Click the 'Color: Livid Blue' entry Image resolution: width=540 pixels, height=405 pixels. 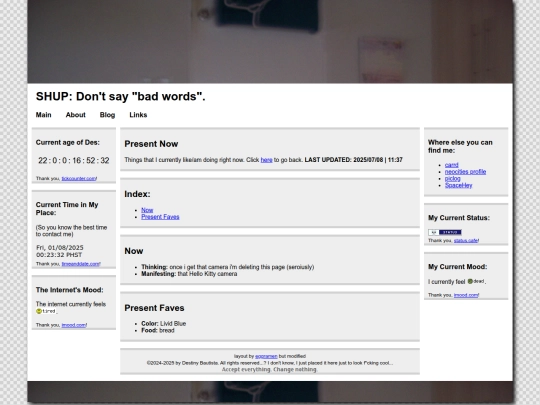tap(164, 324)
